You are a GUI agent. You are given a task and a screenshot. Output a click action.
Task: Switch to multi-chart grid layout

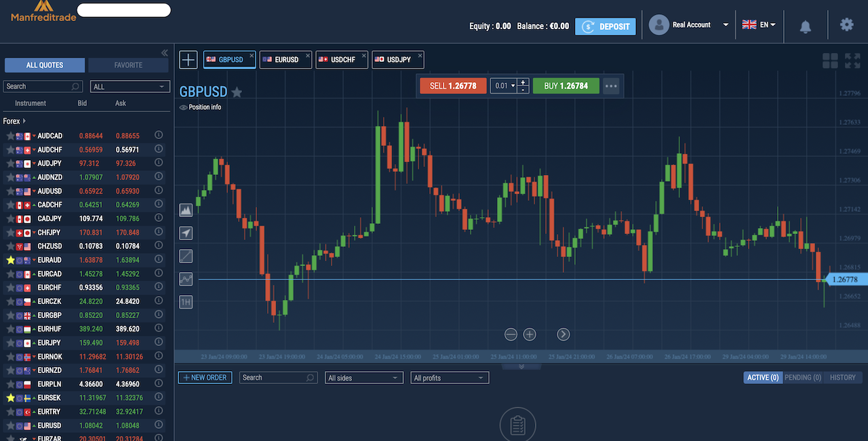[830, 61]
